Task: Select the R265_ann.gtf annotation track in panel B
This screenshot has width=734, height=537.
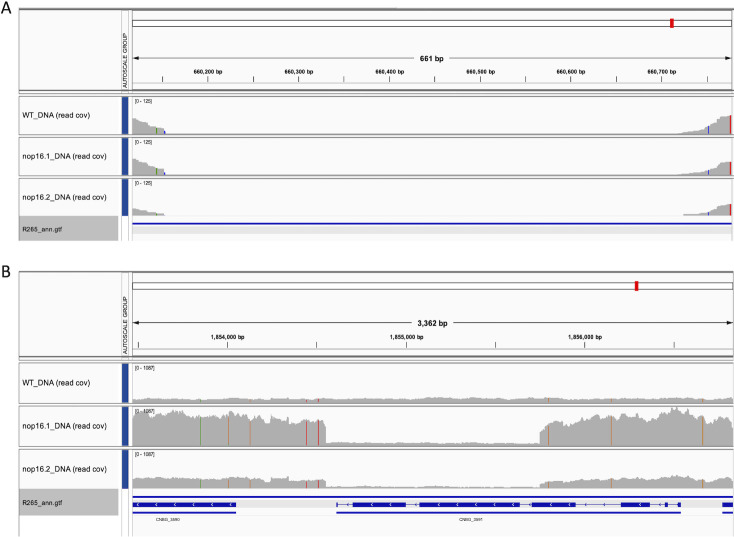Action: 46,503
